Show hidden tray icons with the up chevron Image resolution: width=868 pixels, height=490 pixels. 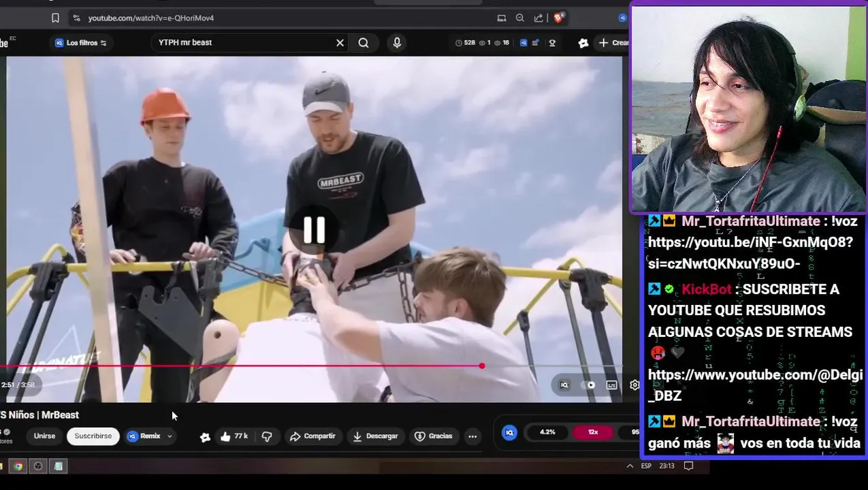630,466
